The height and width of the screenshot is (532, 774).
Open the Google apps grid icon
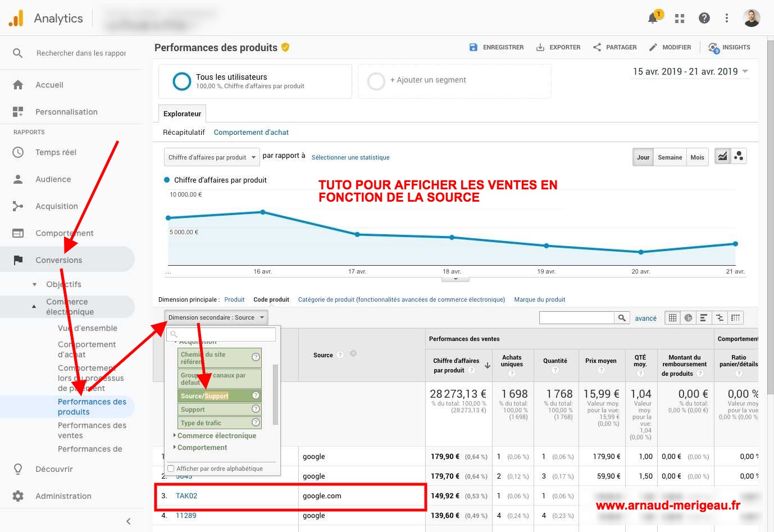pyautogui.click(x=680, y=19)
